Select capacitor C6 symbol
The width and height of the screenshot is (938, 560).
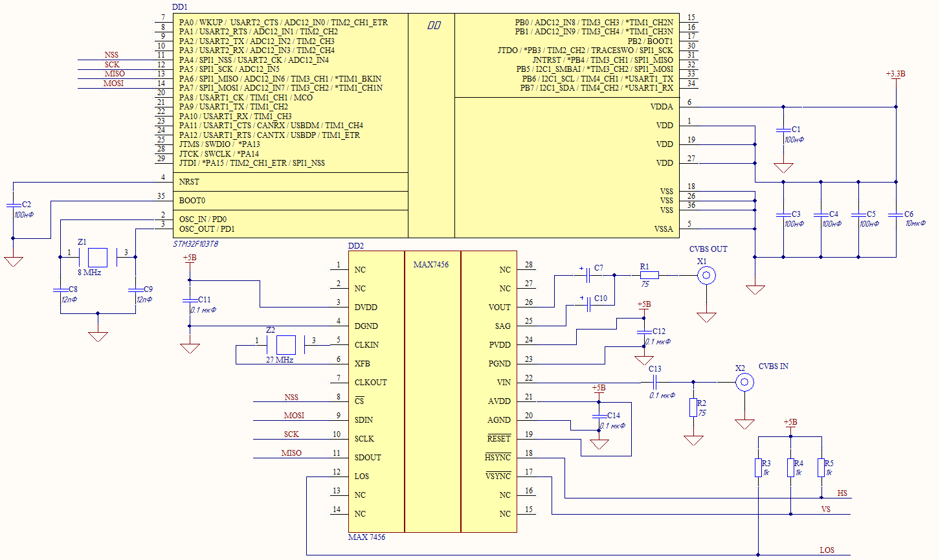[x=896, y=214]
